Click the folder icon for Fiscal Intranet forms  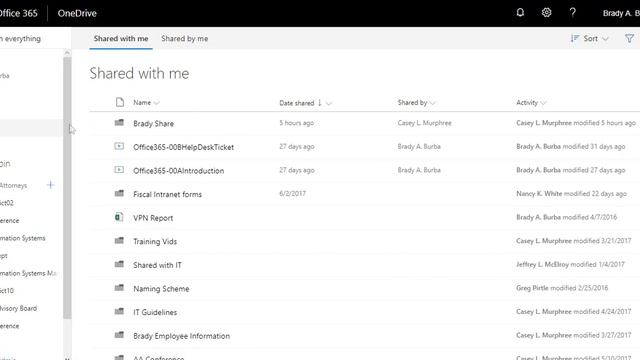119,193
